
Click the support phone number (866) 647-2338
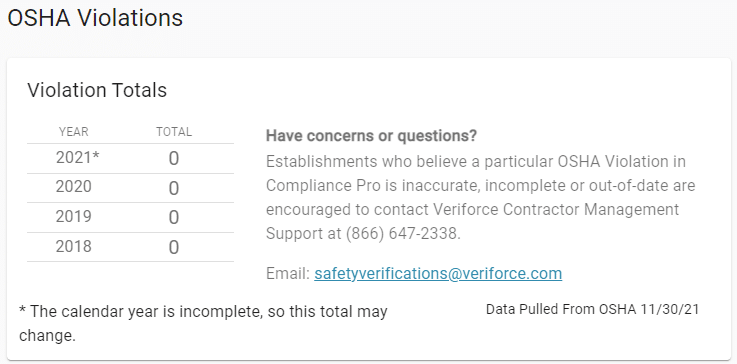(402, 233)
